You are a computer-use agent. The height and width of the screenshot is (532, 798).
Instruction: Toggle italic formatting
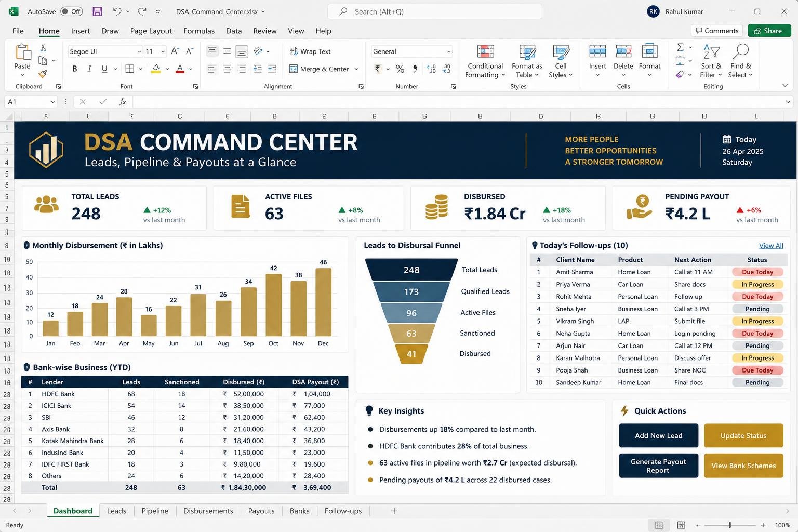coord(89,69)
